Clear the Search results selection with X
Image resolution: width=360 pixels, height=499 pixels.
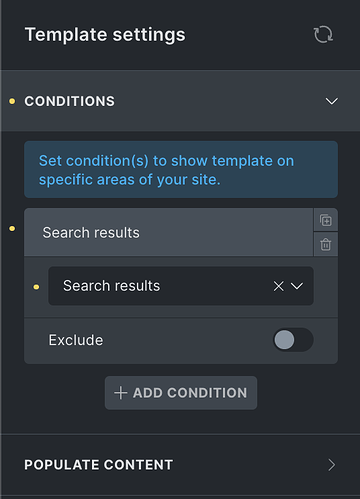(x=278, y=286)
